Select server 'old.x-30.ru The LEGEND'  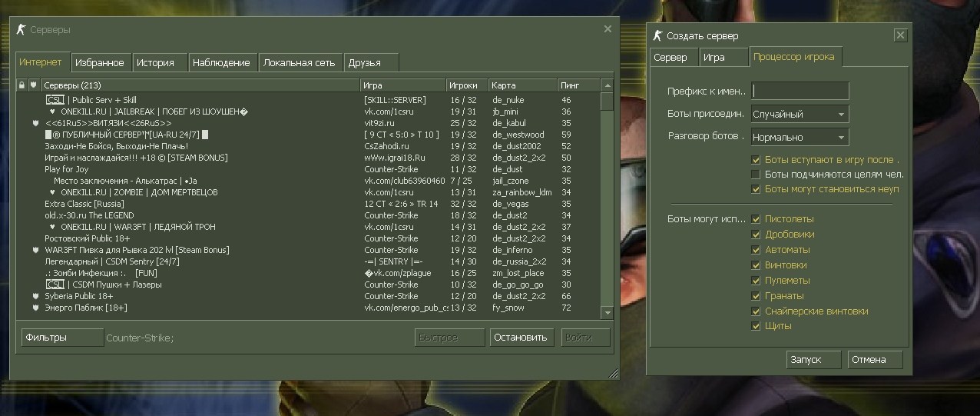click(308, 215)
